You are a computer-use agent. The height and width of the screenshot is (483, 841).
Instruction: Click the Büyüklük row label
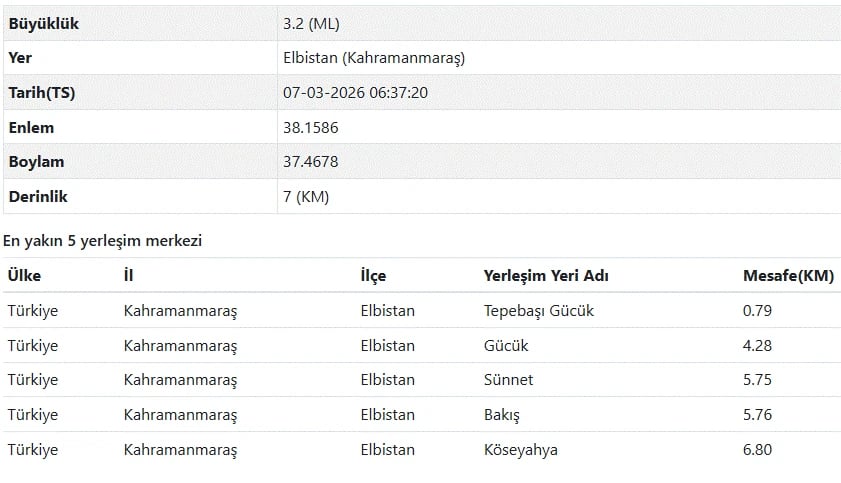click(x=43, y=23)
